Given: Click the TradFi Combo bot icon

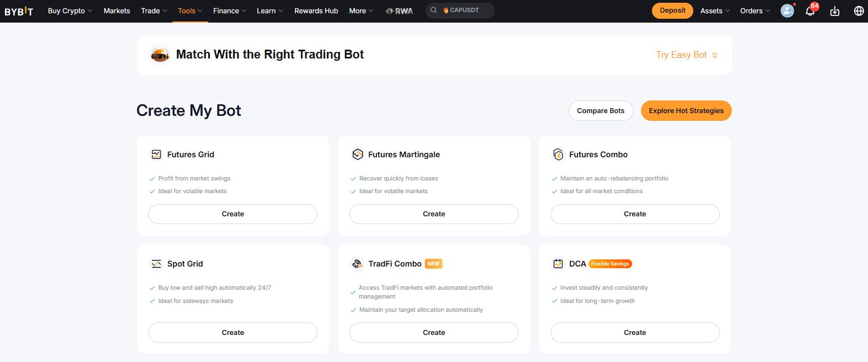Looking at the screenshot, I should pyautogui.click(x=357, y=264).
